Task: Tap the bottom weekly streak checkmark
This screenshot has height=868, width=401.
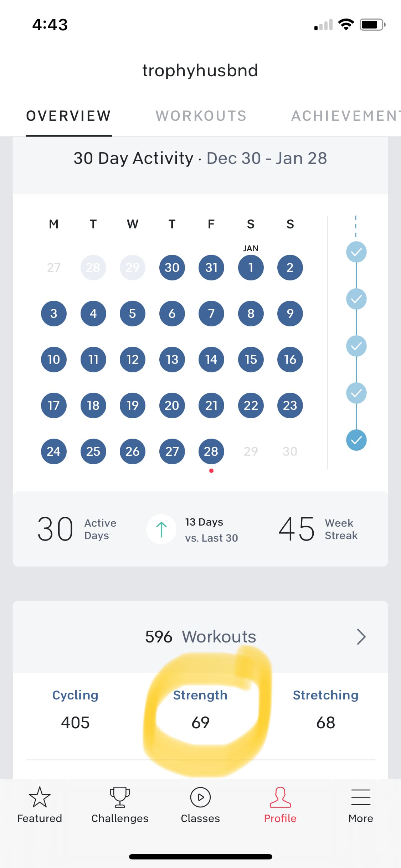Action: 356,440
